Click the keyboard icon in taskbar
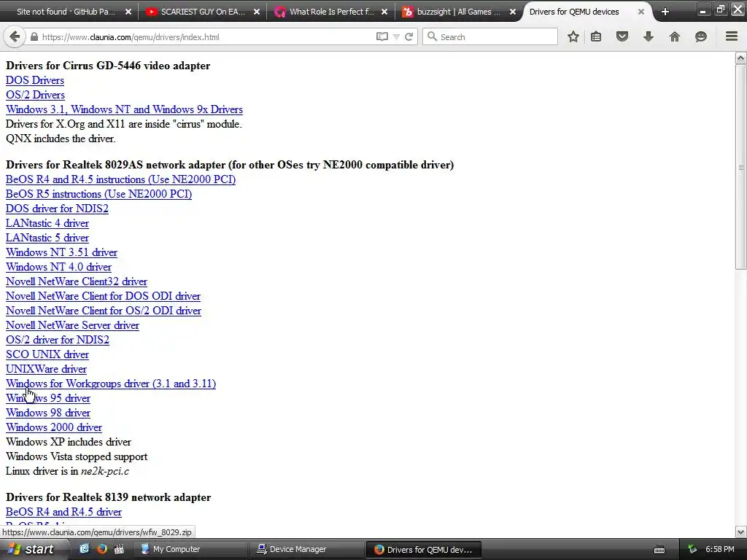Viewport: 747px width, 560px height. (x=659, y=550)
